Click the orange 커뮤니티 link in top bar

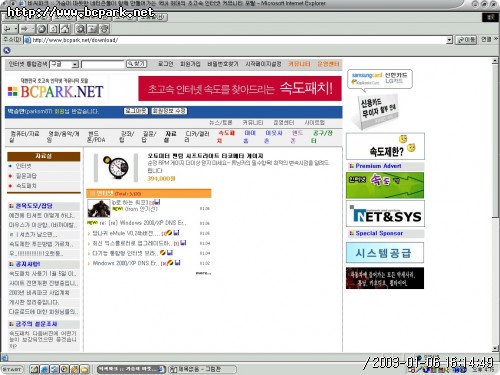[x=299, y=64]
